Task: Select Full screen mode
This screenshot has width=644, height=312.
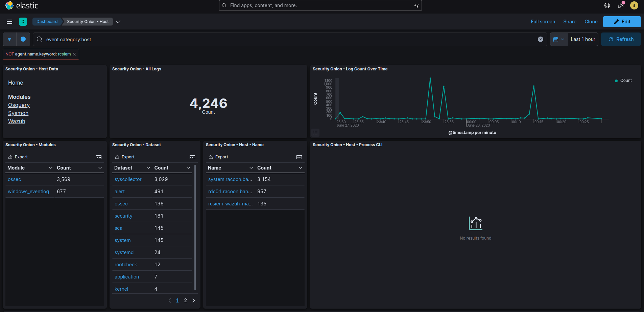Action: click(x=543, y=21)
